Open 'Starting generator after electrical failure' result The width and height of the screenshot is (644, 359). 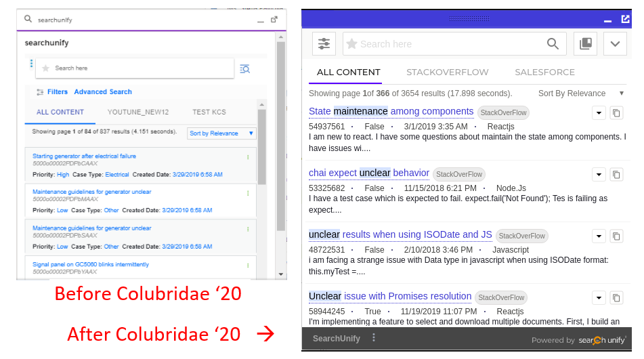coord(84,156)
